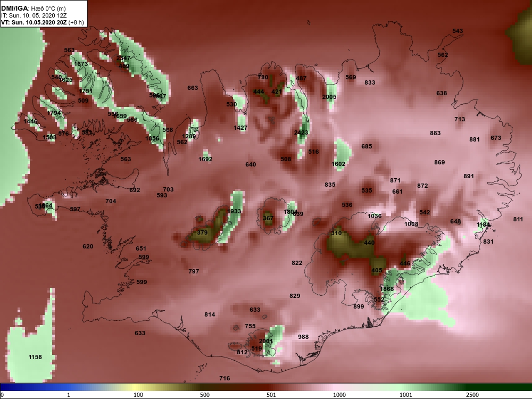Click the 1692 value
Screen dimensions: 532x399
tap(205, 159)
